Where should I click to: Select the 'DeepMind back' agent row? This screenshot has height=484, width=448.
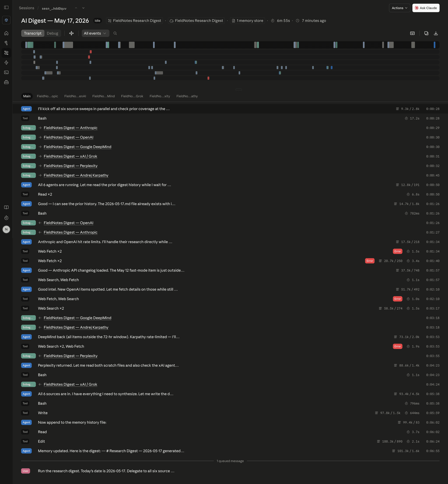pyautogui.click(x=230, y=337)
